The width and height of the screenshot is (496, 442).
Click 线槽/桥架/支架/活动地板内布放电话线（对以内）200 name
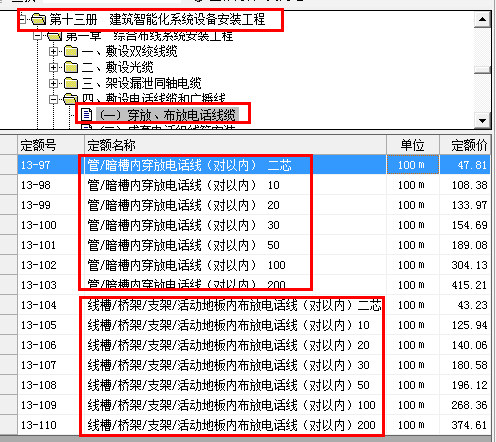[x=231, y=425]
